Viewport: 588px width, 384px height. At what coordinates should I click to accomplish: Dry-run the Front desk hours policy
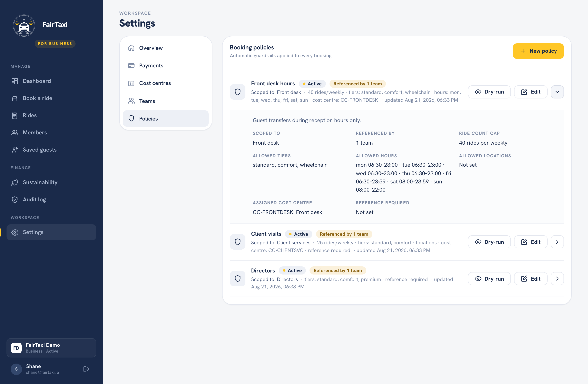coord(489,92)
